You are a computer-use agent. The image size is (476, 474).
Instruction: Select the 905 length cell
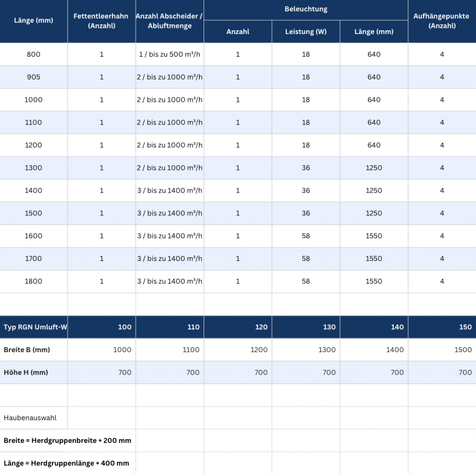coord(33,77)
